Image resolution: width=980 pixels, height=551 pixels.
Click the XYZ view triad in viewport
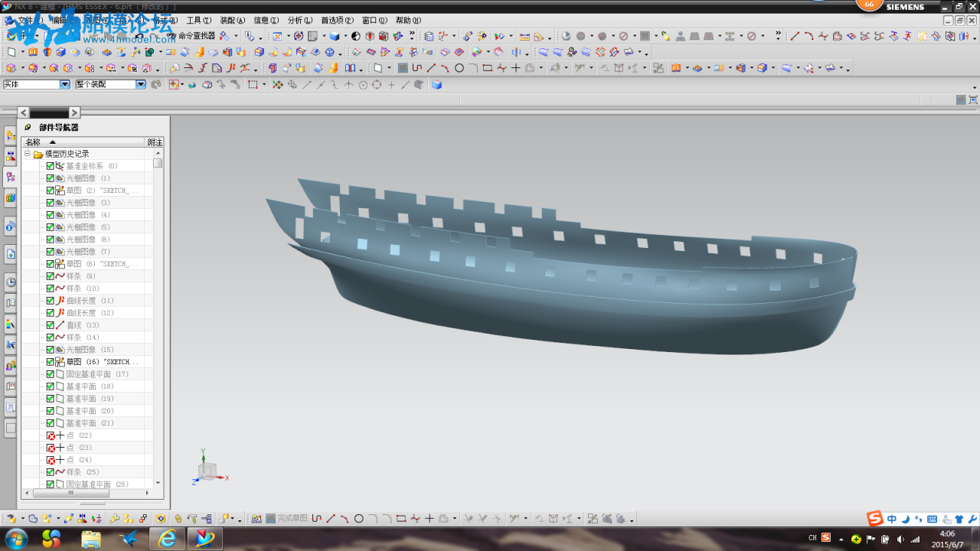click(208, 468)
